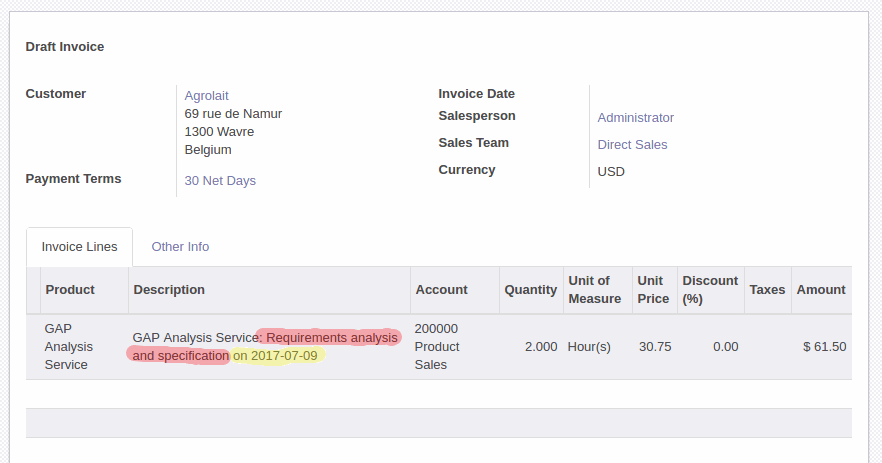Open the Agrolait customer link

206,96
